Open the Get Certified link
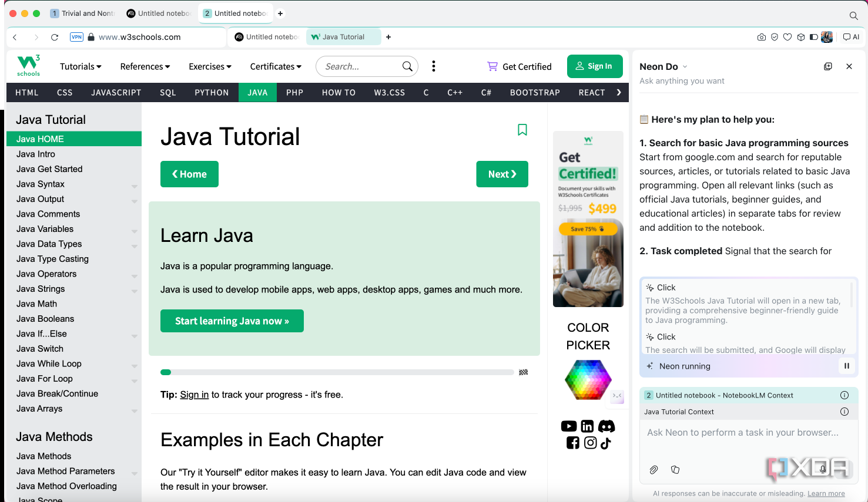 point(520,66)
